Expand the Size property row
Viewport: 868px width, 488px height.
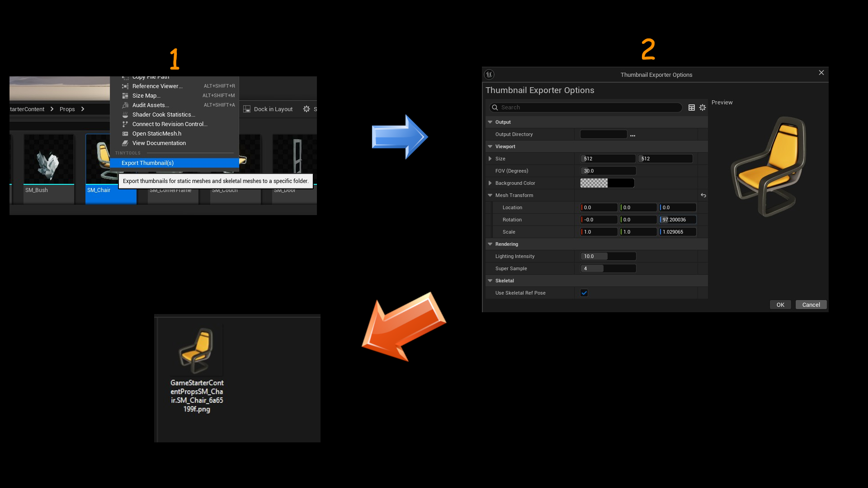490,159
